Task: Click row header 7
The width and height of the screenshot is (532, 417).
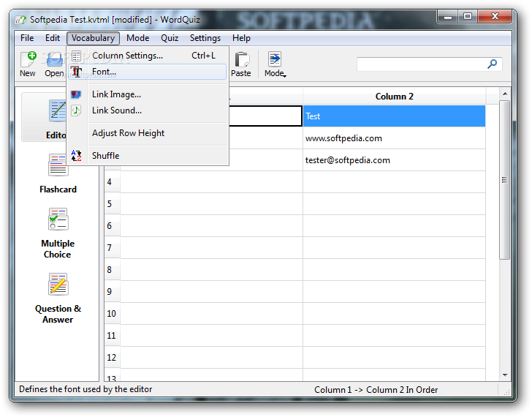Action: pyautogui.click(x=113, y=248)
